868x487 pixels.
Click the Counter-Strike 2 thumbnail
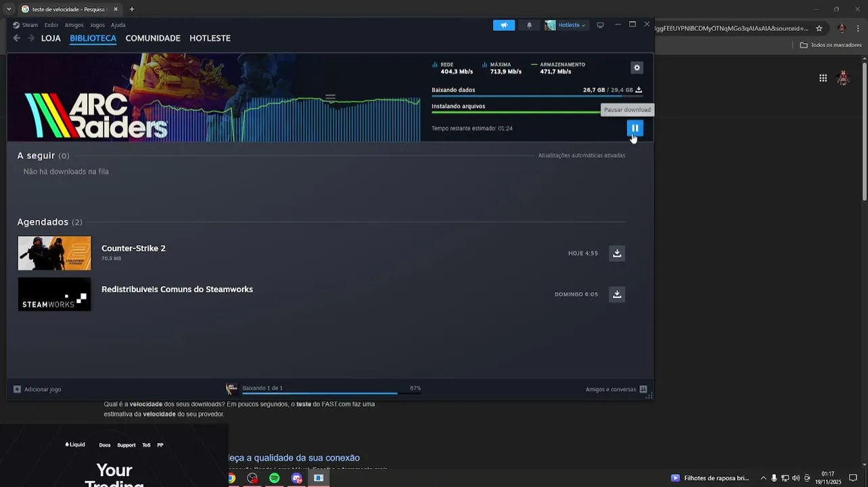click(54, 253)
